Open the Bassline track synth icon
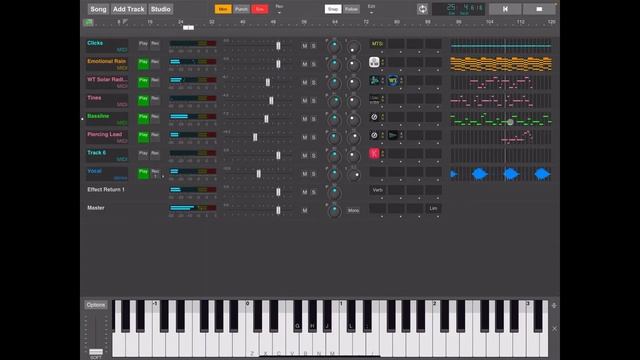This screenshot has height=360, width=640. (374, 117)
